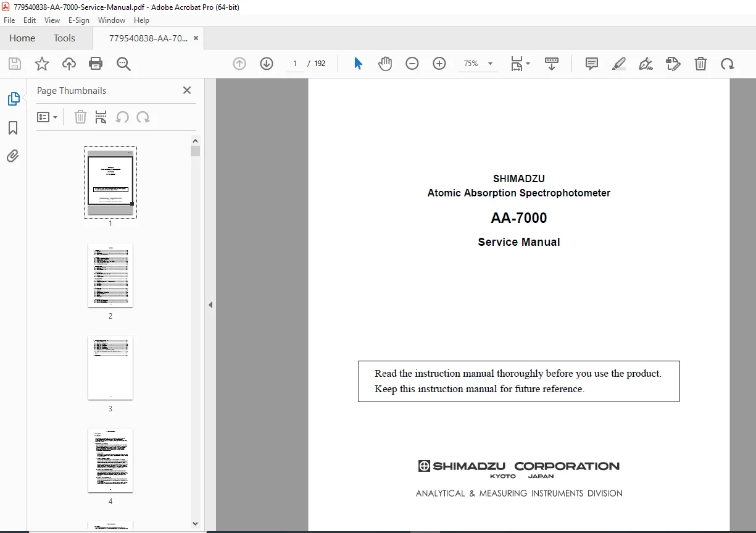Image resolution: width=756 pixels, height=533 pixels.
Task: Click the insert pages icon in thumbnails panel
Action: [101, 117]
